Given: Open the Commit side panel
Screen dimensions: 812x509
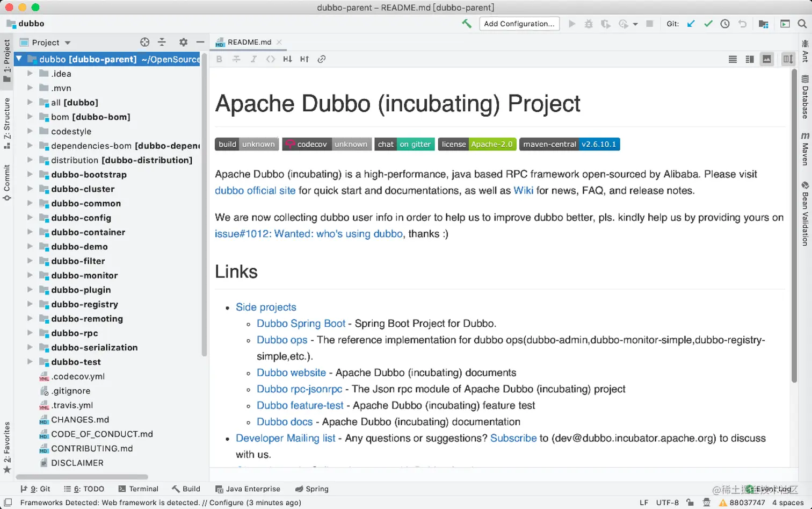Looking at the screenshot, I should click(x=7, y=183).
